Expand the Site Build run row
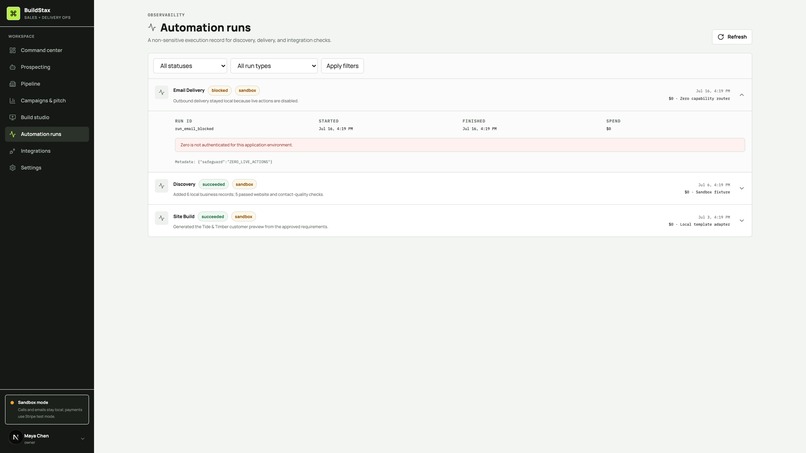 (742, 221)
